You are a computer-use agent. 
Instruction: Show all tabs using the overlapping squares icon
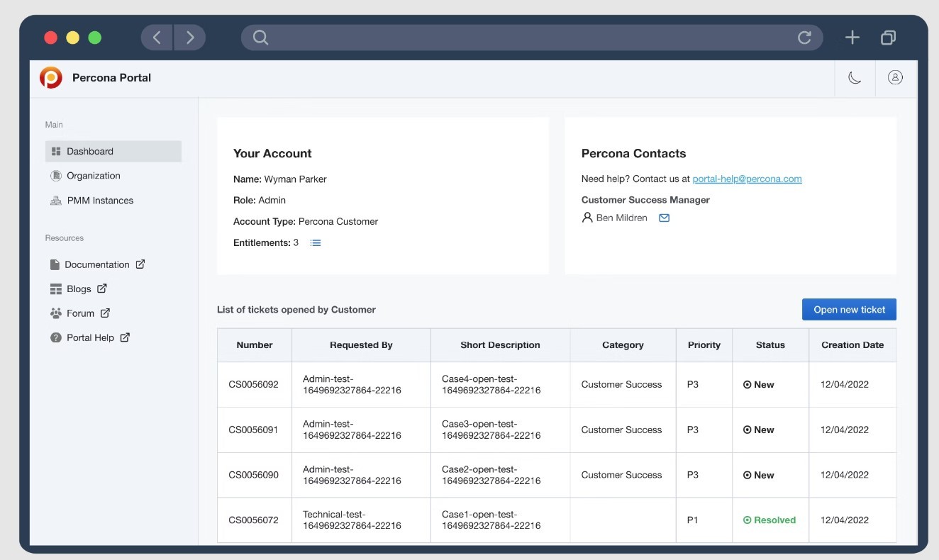pyautogui.click(x=888, y=38)
